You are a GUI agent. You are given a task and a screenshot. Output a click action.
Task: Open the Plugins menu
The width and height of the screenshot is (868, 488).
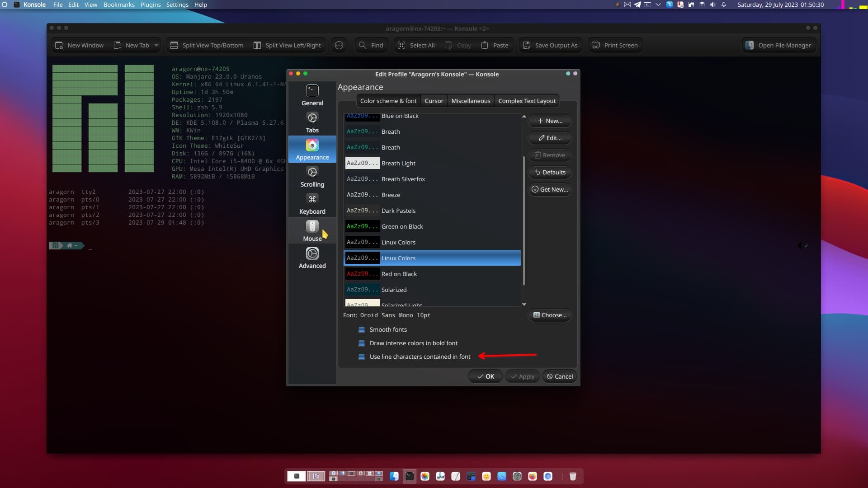(151, 5)
